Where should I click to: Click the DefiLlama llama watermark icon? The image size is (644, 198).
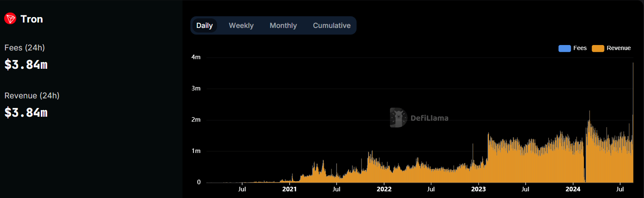coord(398,118)
